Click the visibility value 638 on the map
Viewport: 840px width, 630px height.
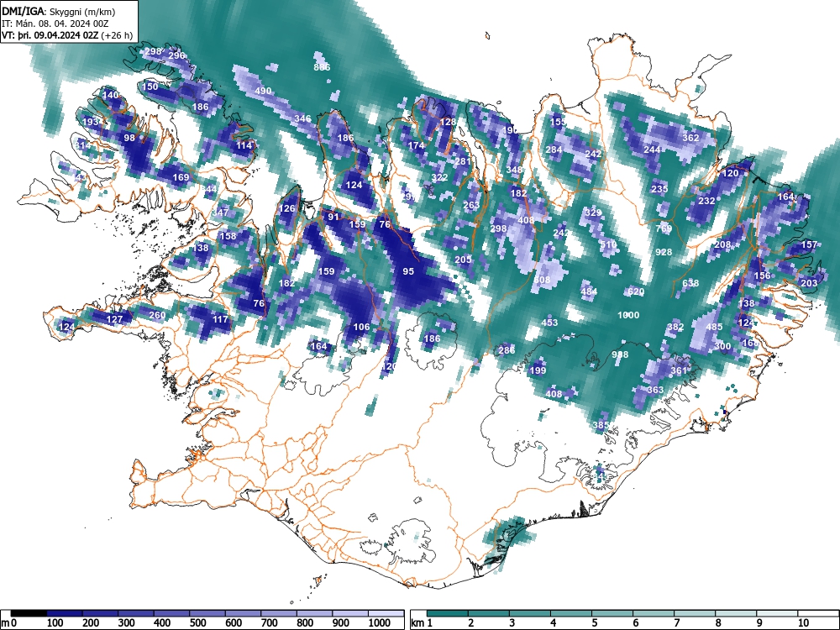coord(690,283)
